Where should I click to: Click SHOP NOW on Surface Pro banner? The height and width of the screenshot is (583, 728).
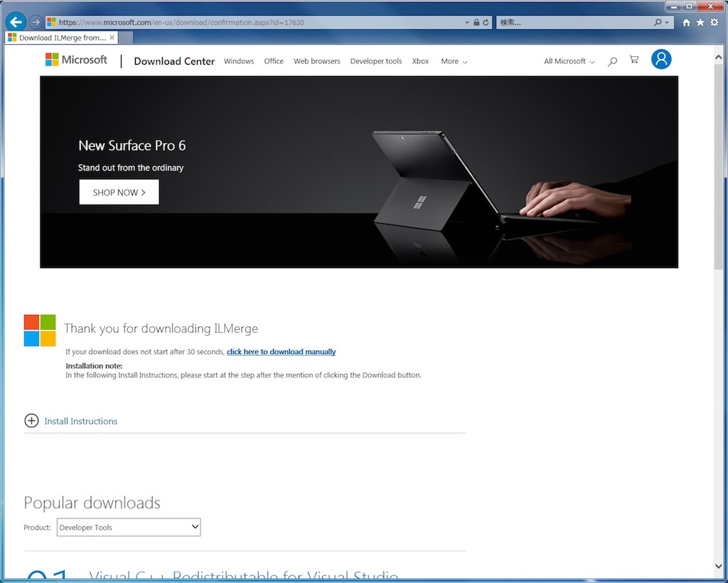pos(119,192)
